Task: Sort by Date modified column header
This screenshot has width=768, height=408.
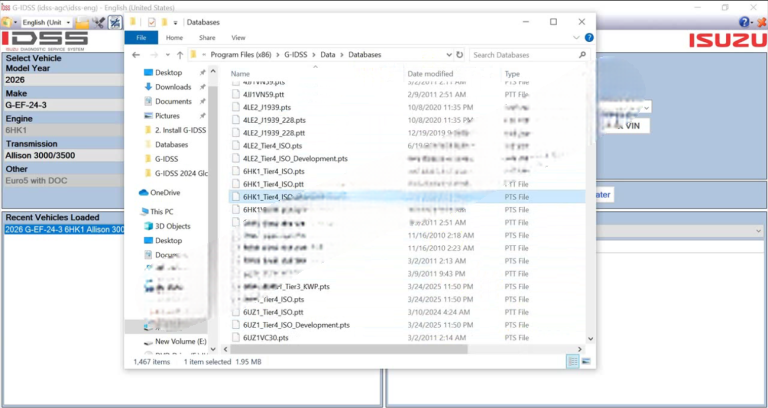Action: coord(430,74)
